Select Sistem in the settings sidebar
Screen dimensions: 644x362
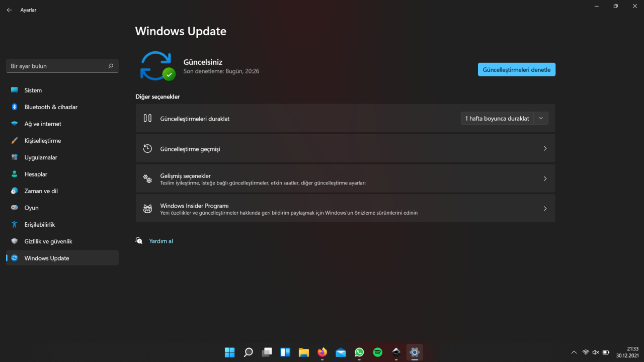point(62,90)
